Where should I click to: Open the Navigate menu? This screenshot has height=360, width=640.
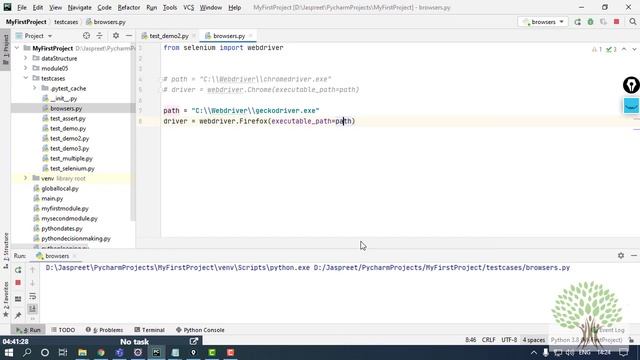80,7
